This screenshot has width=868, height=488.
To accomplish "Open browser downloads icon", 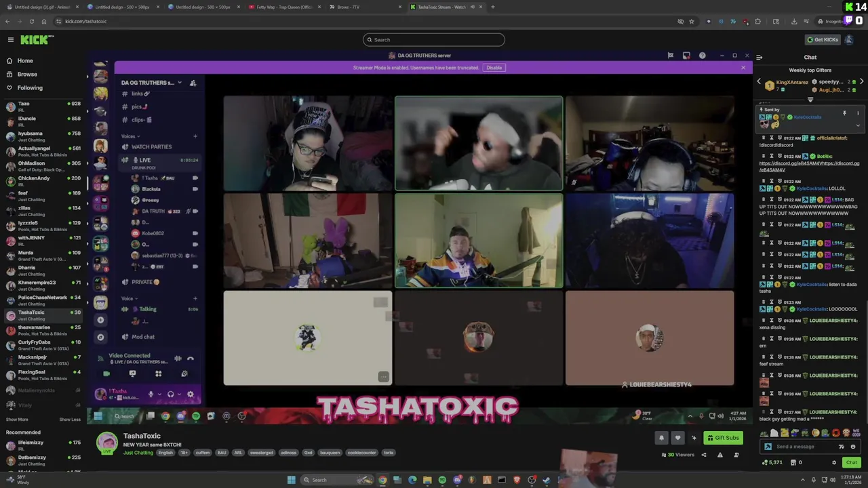I will coord(794,21).
